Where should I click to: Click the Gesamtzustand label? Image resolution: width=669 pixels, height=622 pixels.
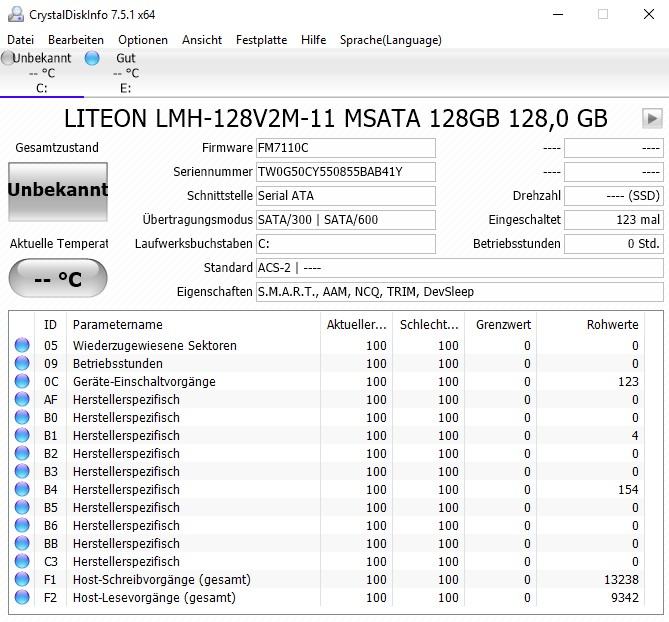coord(57,148)
